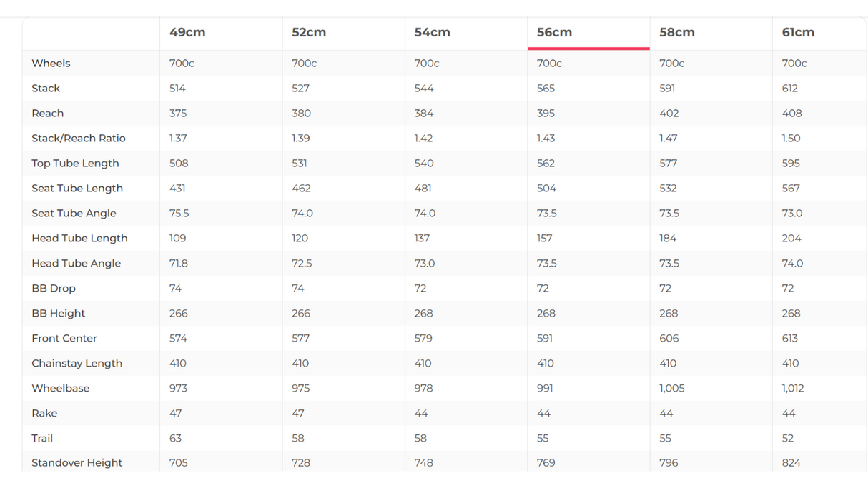Click the Head Tube Length label
This screenshot has width=868, height=488.
pyautogui.click(x=79, y=239)
